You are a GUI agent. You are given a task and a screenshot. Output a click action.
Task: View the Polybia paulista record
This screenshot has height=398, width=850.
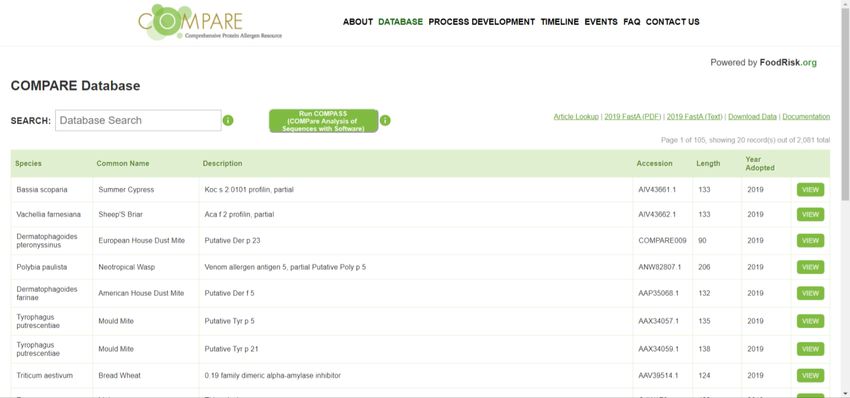pos(810,267)
